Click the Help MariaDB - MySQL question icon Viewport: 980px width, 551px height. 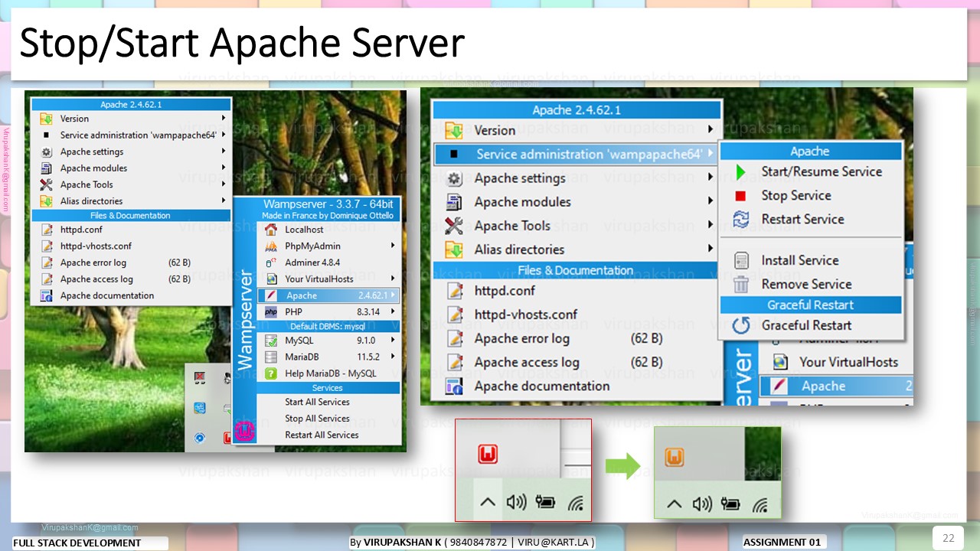point(270,373)
